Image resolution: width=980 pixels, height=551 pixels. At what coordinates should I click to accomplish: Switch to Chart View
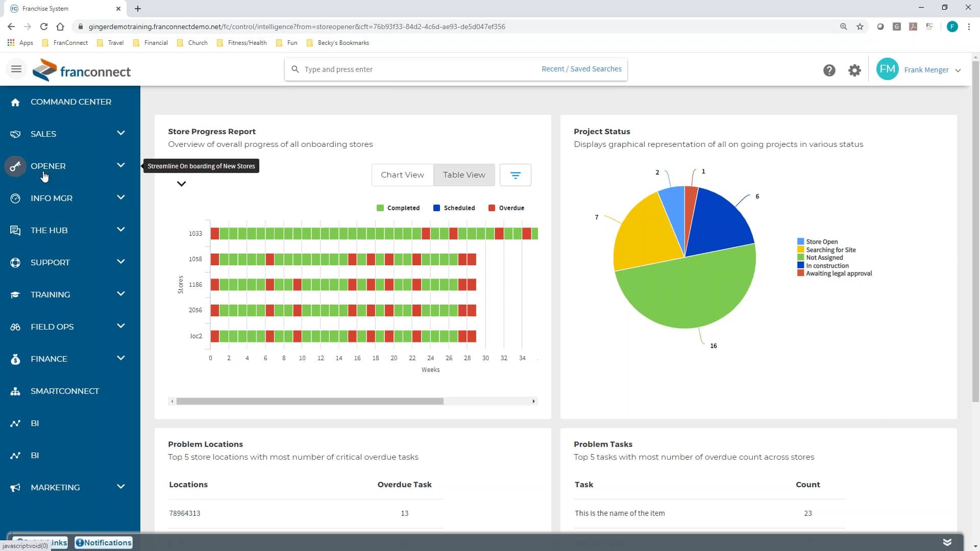[402, 175]
